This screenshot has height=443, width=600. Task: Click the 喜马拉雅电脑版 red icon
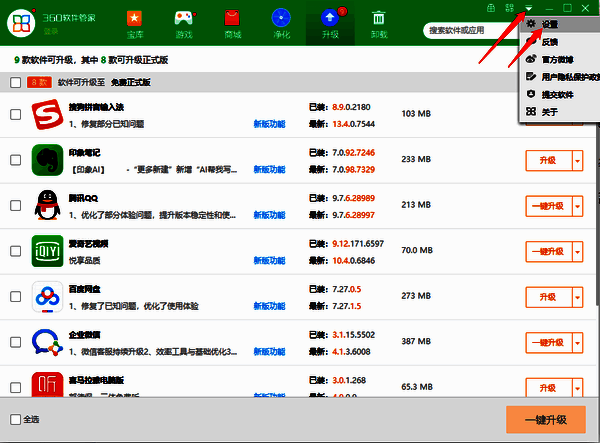(47, 384)
